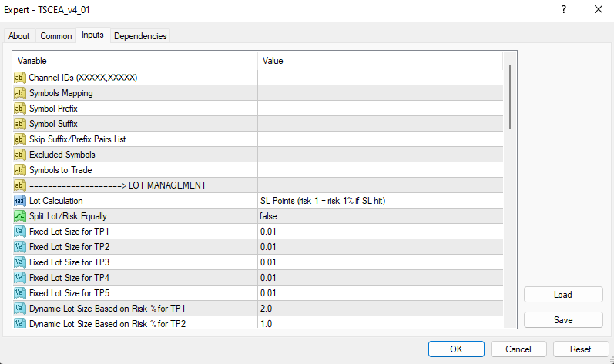This screenshot has width=614, height=364.
Task: Click the boolean icon beside Split Lot/Risk Equally
Action: point(20,216)
